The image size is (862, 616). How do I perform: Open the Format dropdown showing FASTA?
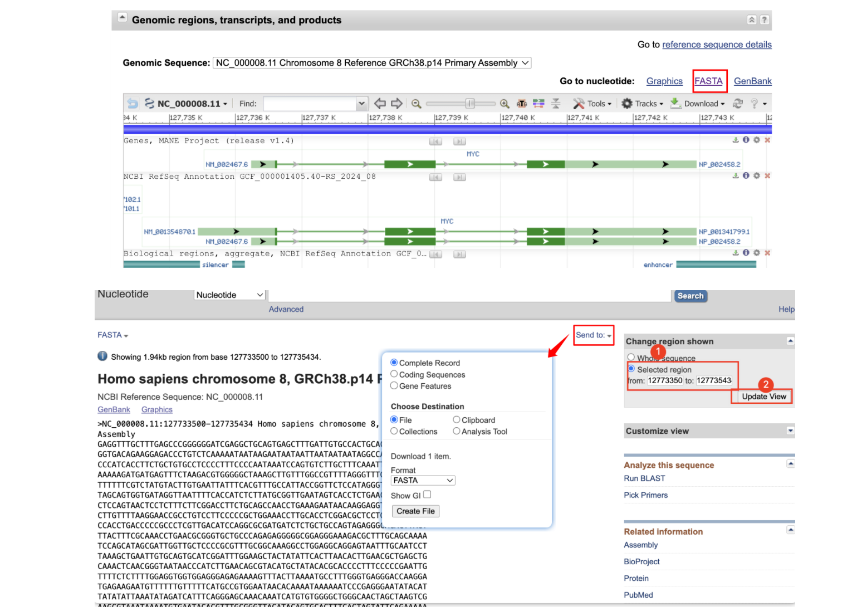click(x=423, y=480)
